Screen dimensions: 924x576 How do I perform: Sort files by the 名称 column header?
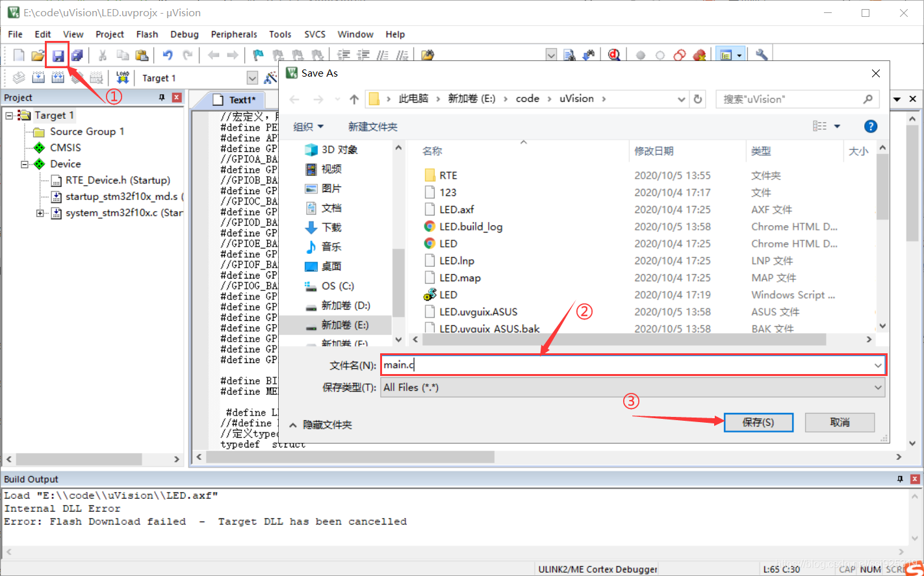pyautogui.click(x=432, y=151)
